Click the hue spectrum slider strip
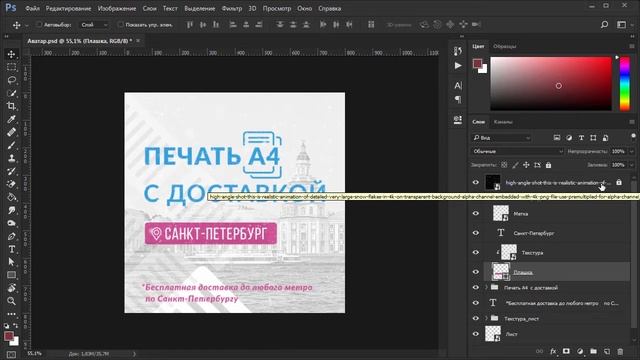Viewport: 640px width, 360px height. pyautogui.click(x=624, y=84)
